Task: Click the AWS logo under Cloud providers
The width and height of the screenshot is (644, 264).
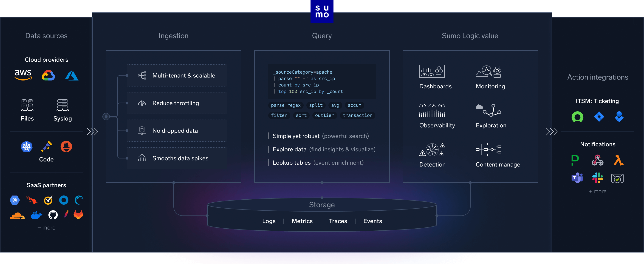Action: point(23,75)
